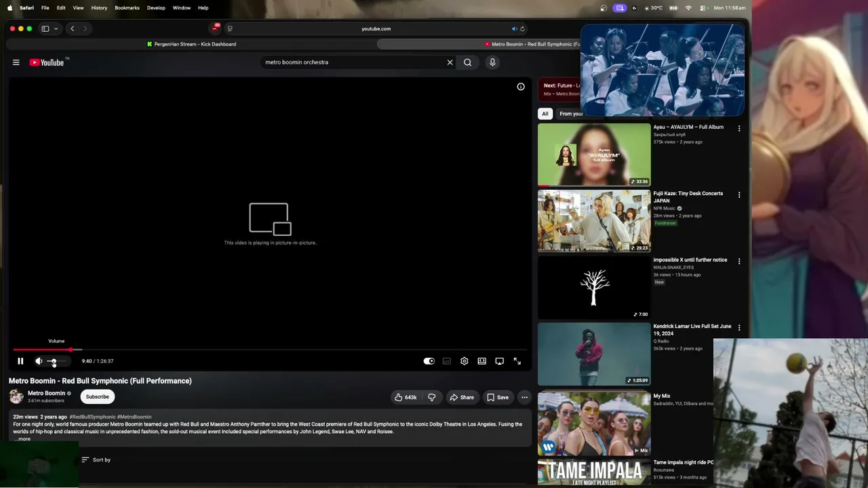Open the Metro Boomin channel name link
The height and width of the screenshot is (488, 868).
pos(46,393)
